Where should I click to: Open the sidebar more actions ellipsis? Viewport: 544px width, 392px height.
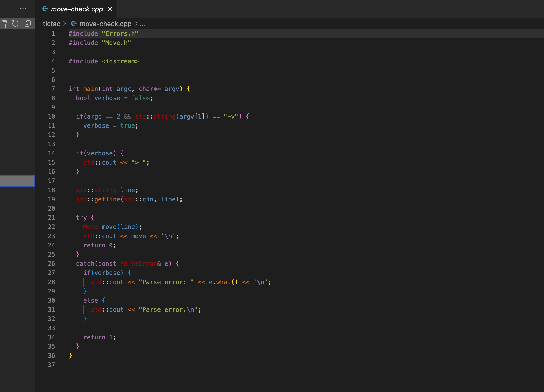23,9
